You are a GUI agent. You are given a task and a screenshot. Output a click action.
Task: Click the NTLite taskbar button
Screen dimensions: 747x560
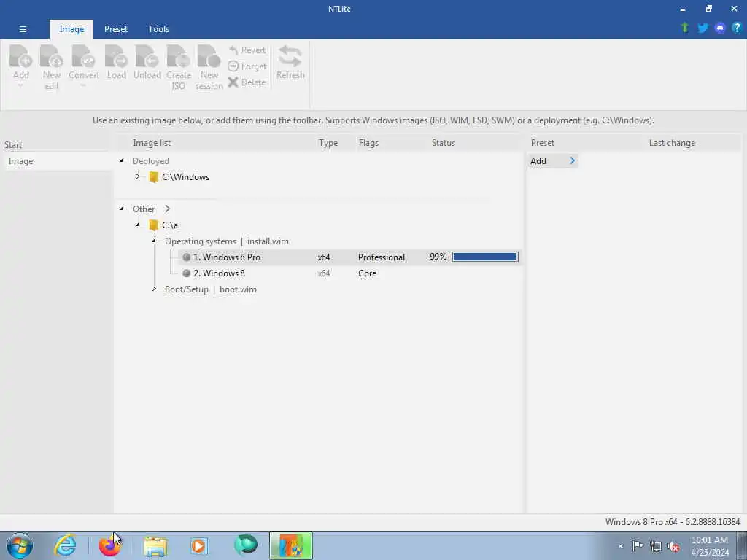[291, 545]
